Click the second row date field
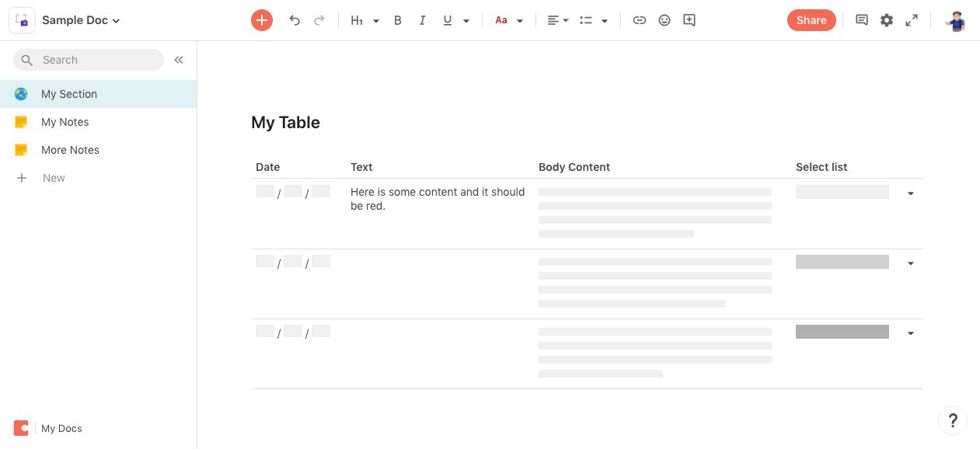This screenshot has width=980, height=449. pyautogui.click(x=293, y=262)
